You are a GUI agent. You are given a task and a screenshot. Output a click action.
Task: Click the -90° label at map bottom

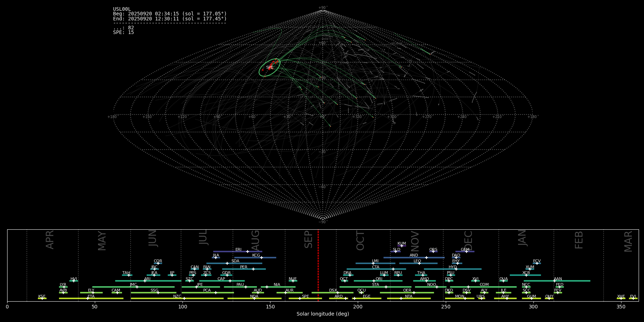pos(323,222)
